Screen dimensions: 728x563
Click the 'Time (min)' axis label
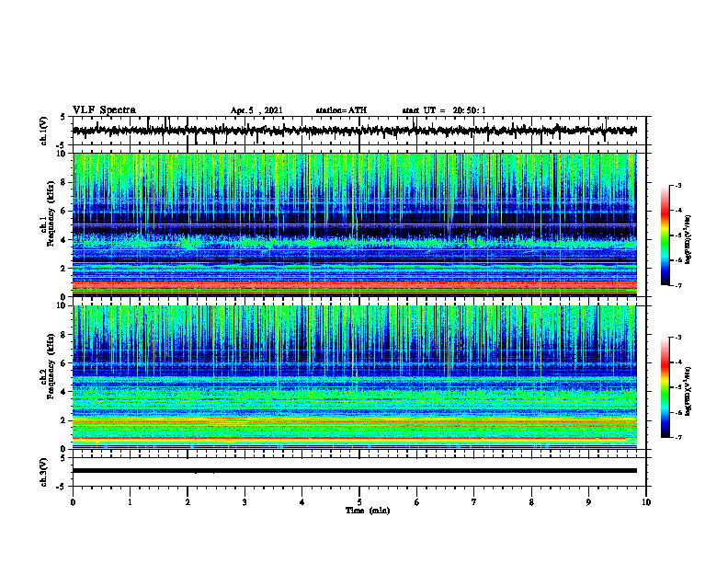[368, 511]
